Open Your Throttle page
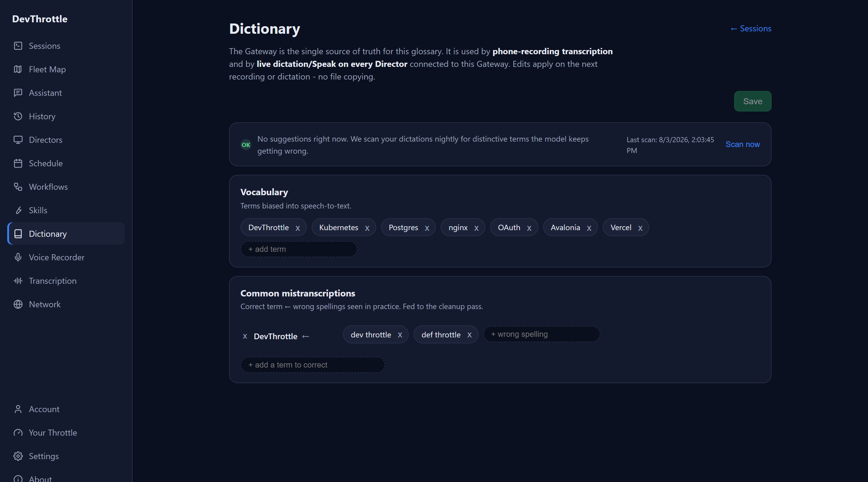868x482 pixels. (x=66, y=433)
